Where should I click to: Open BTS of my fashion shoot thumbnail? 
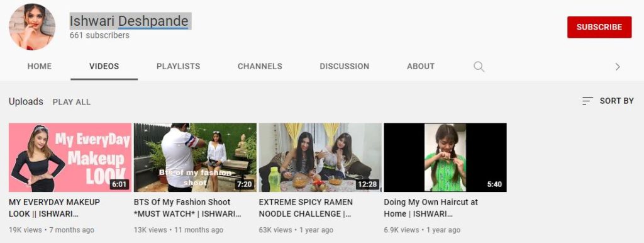click(x=195, y=157)
